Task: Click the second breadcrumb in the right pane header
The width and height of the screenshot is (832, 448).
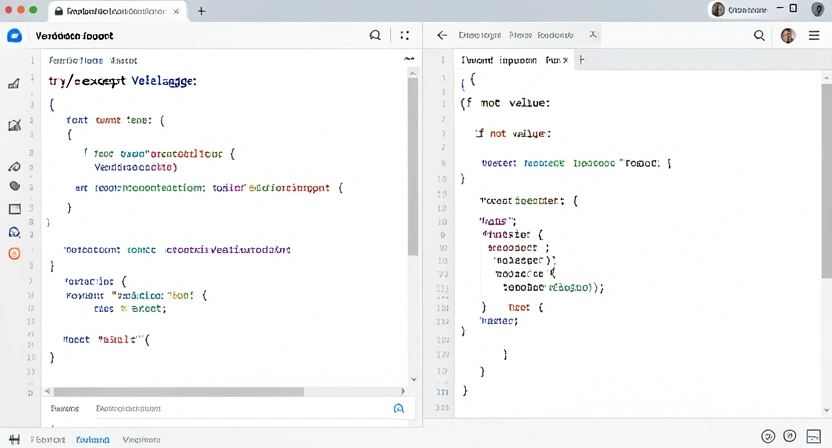Action: [521, 35]
